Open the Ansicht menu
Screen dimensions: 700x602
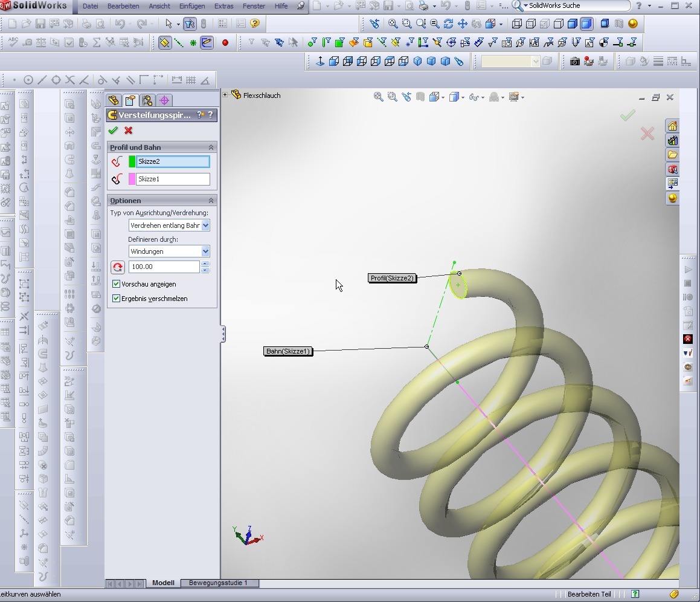pyautogui.click(x=159, y=6)
